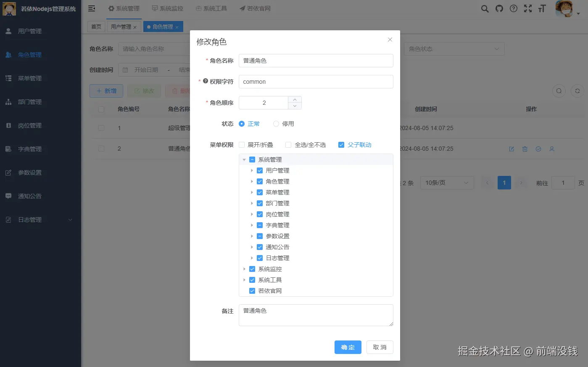The image size is (588, 367).
Task: Click the 角色名称 field in dialog
Action: click(x=316, y=61)
